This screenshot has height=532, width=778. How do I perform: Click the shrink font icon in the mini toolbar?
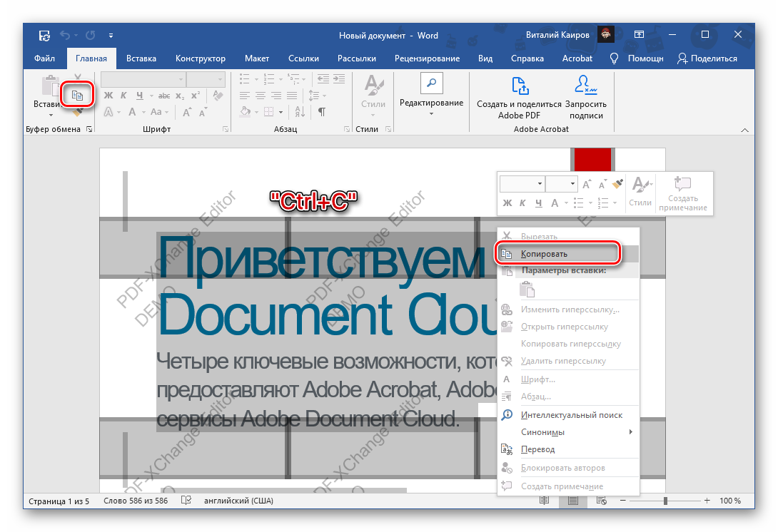point(602,185)
